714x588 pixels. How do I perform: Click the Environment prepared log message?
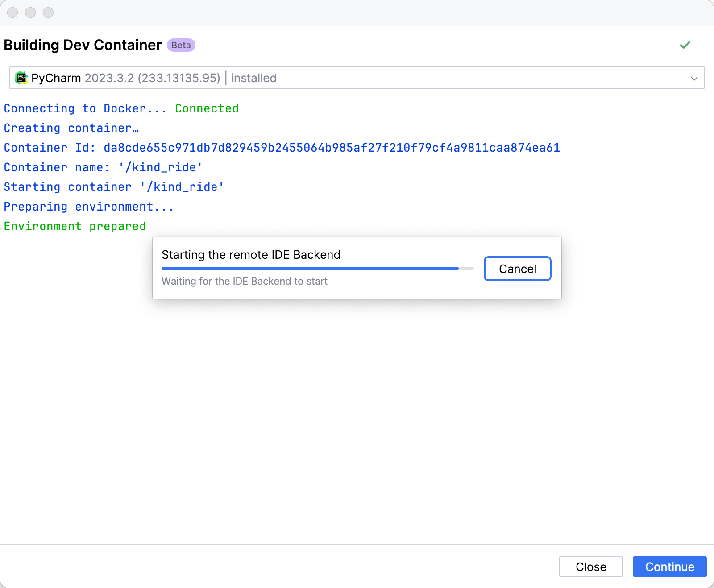(74, 226)
